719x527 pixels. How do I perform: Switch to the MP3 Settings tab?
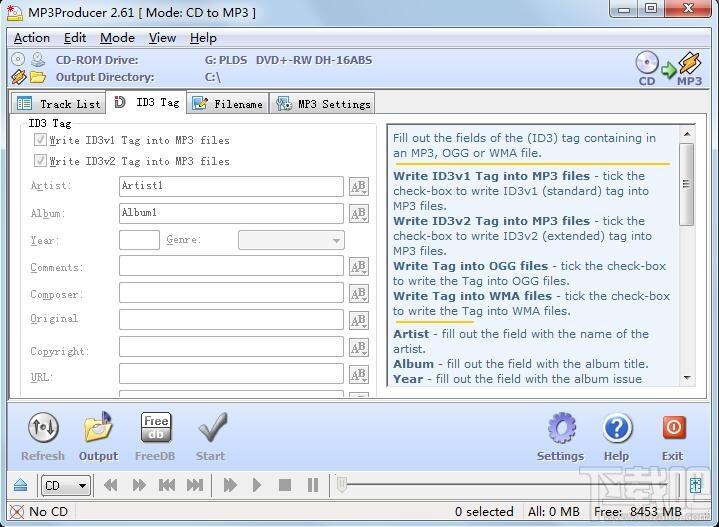click(323, 104)
